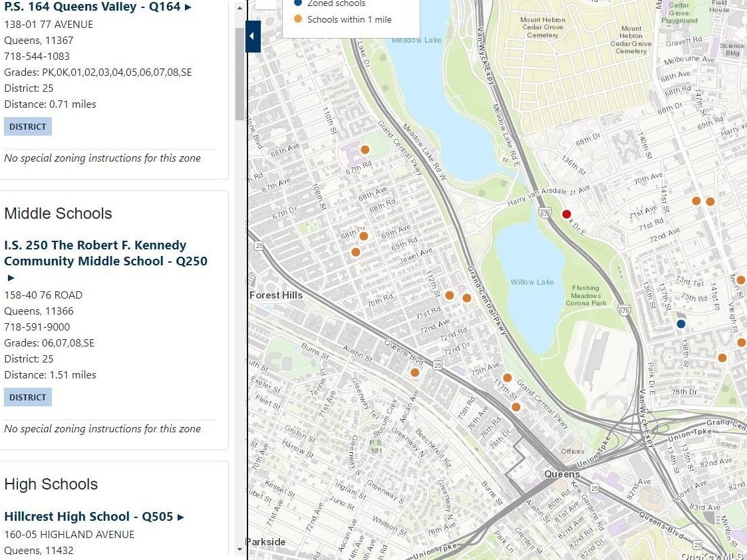This screenshot has width=747, height=560.
Task: Click the side panel vertical scrollbar thumb
Action: tap(240, 73)
